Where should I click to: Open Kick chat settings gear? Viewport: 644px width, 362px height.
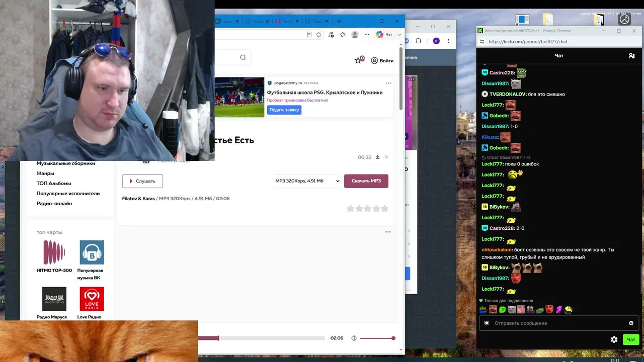[x=614, y=340]
